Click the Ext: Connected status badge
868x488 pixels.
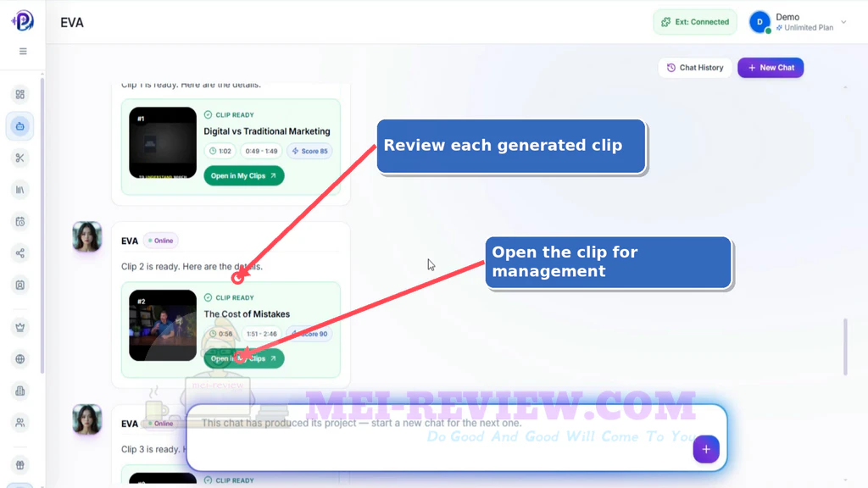coord(695,22)
